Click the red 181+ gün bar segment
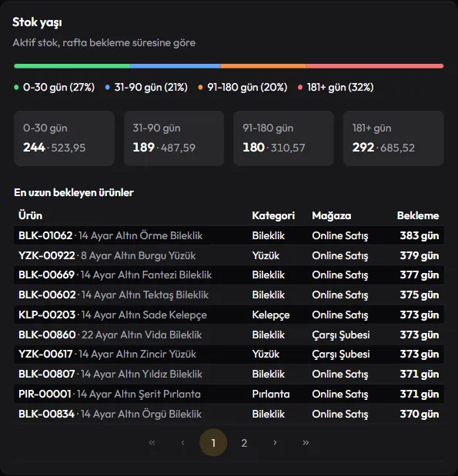458x476 pixels. coord(375,66)
